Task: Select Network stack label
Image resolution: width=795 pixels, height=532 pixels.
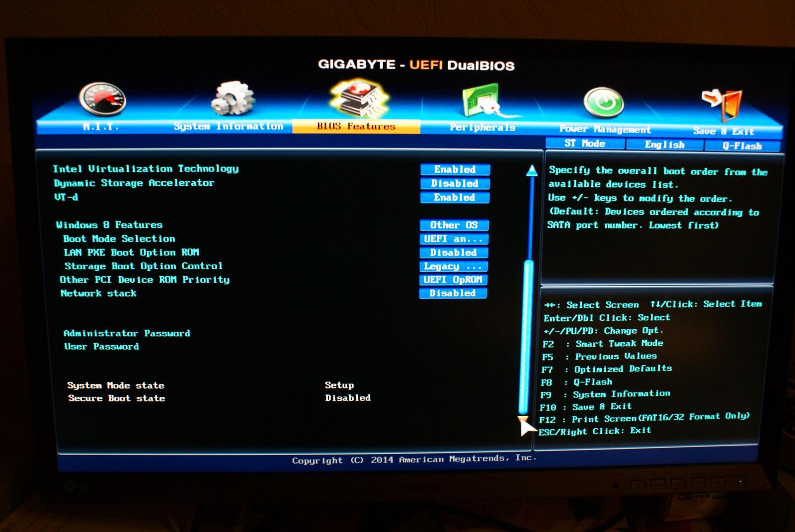Action: tap(98, 293)
